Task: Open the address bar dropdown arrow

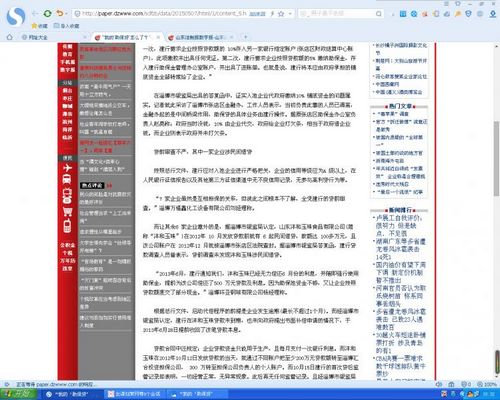Action: tap(290, 14)
